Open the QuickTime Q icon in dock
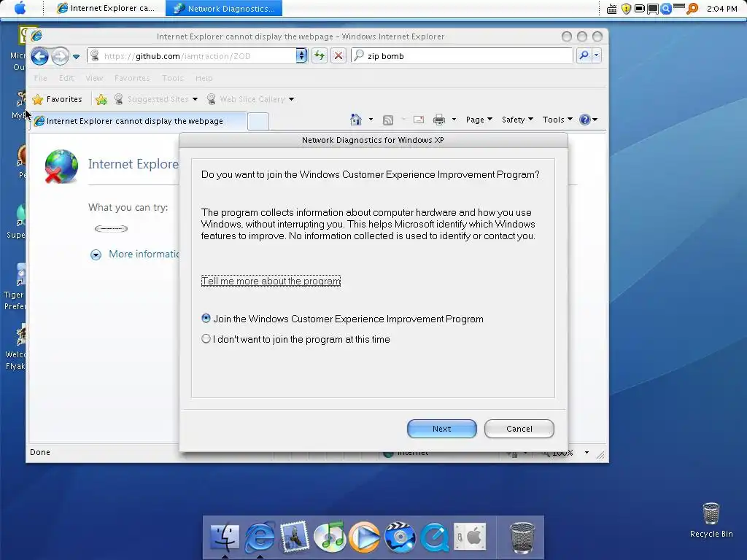Image resolution: width=747 pixels, height=560 pixels. pyautogui.click(x=435, y=537)
